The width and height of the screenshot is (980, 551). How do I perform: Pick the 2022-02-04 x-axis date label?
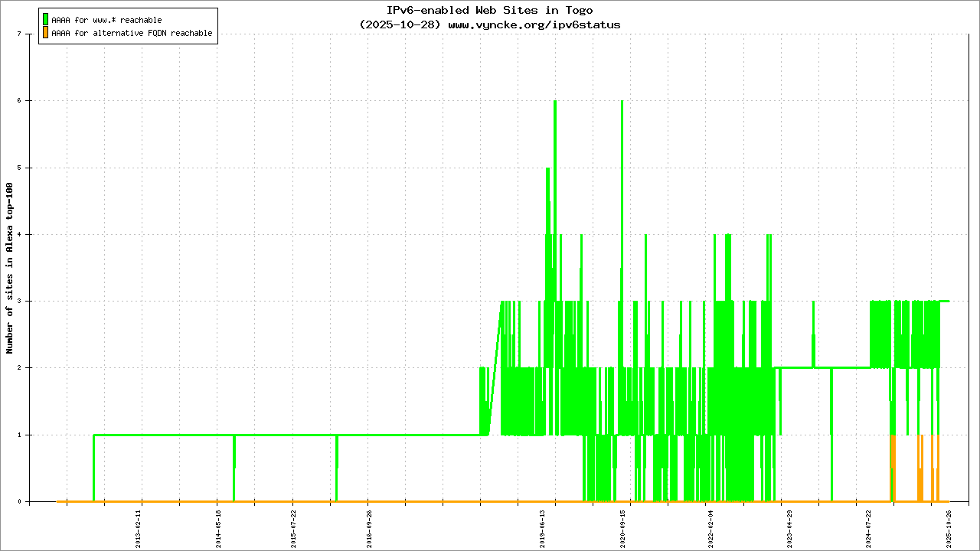[x=710, y=529]
